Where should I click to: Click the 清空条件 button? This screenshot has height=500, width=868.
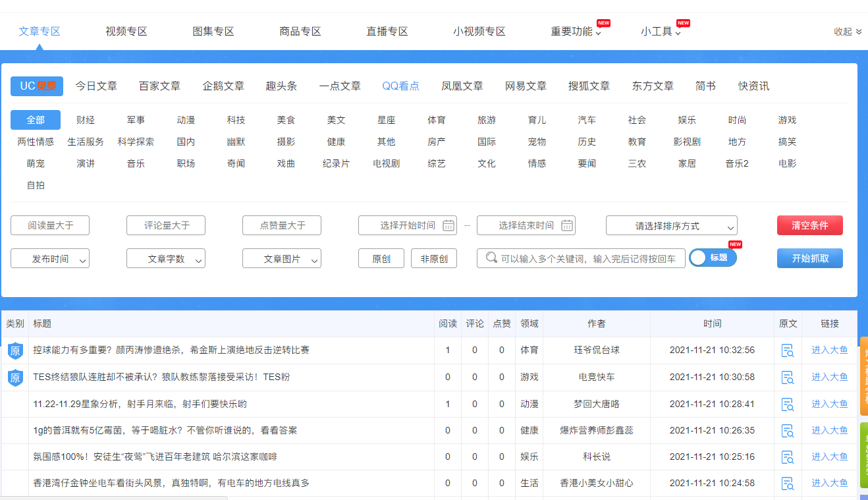pos(810,225)
